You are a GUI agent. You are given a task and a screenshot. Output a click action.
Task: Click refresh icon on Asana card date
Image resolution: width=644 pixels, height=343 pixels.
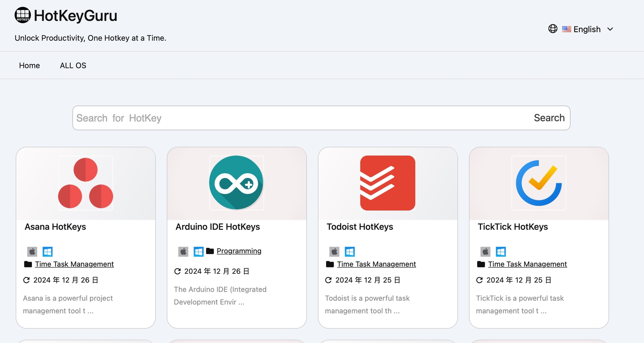point(26,280)
